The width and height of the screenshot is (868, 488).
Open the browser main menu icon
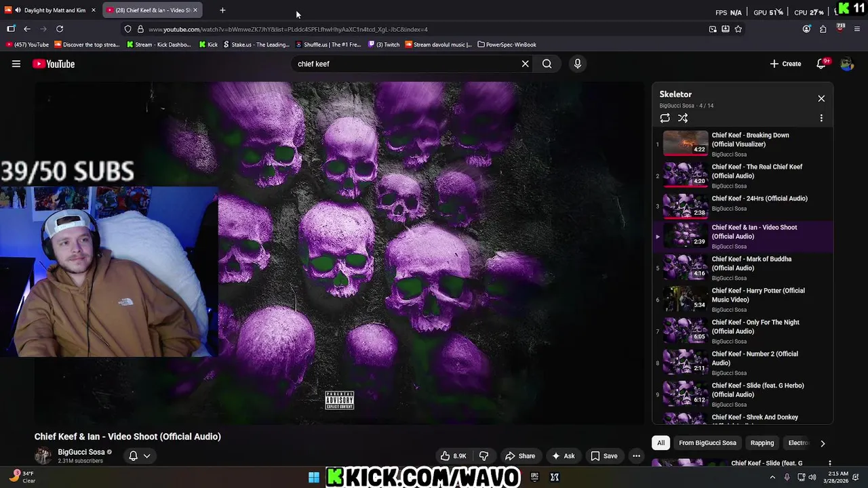coord(857,29)
